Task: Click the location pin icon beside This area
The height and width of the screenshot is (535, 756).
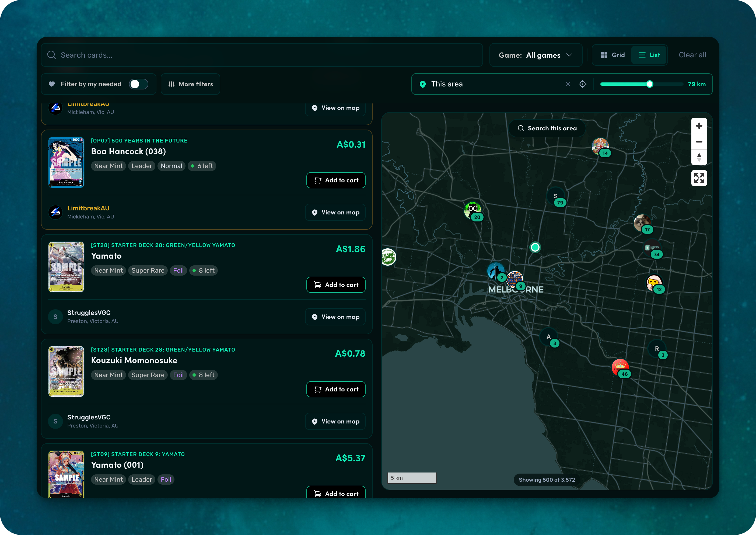Action: pyautogui.click(x=423, y=84)
